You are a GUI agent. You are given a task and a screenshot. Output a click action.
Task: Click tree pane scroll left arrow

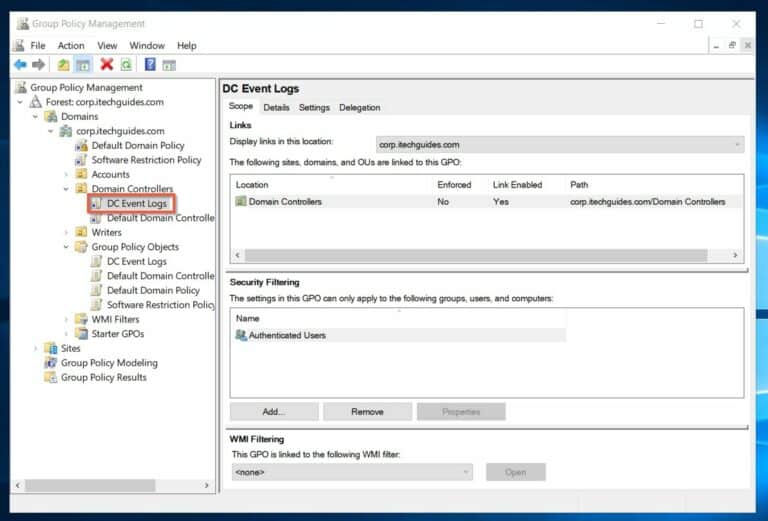[18, 485]
